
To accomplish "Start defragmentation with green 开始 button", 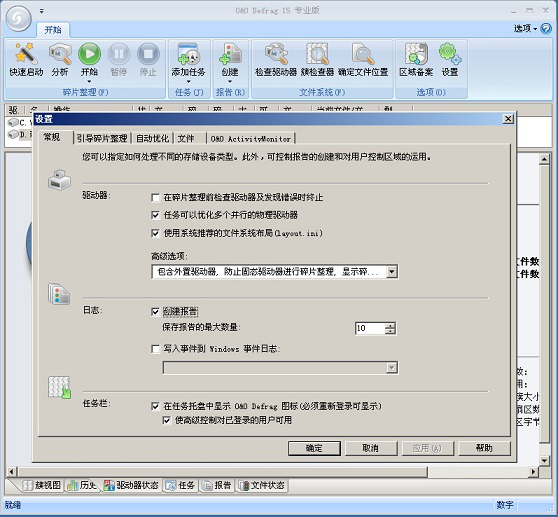I will pos(89,54).
